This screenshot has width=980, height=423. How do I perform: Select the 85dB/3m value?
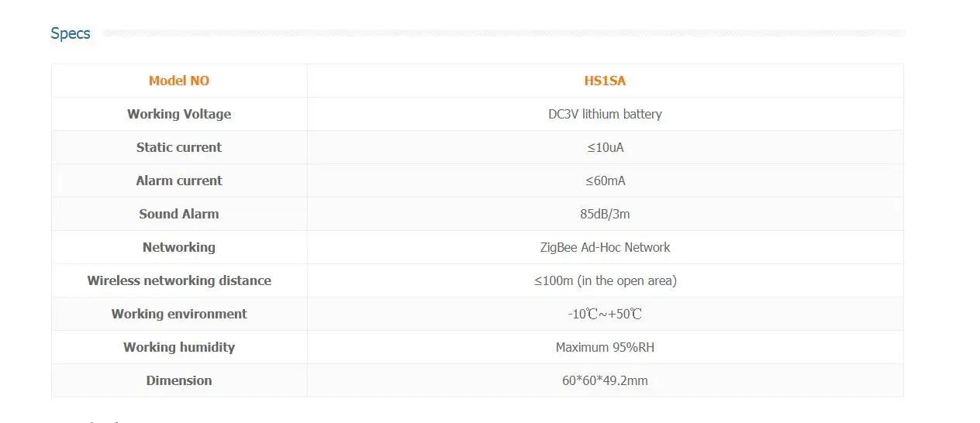coord(605,214)
